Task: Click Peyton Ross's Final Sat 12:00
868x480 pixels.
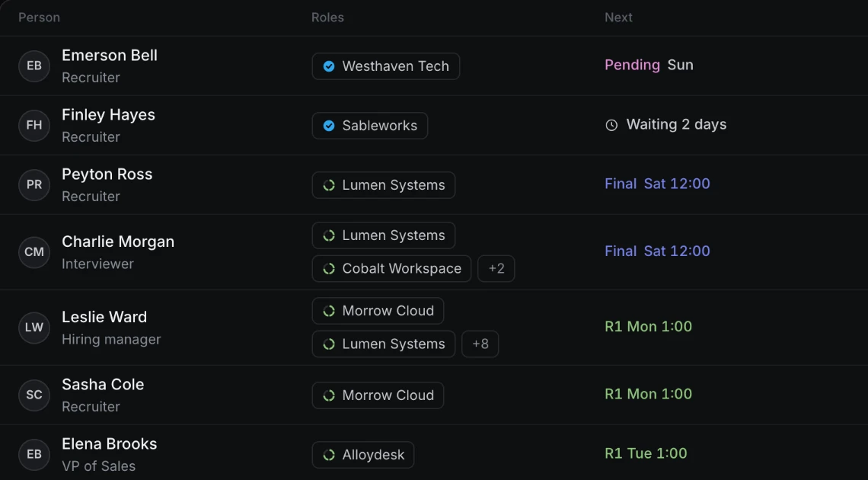Action: (657, 184)
